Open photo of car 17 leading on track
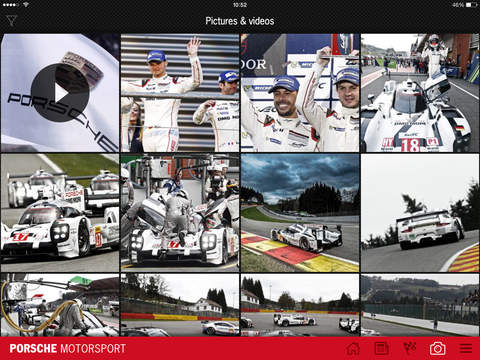 click(x=60, y=213)
